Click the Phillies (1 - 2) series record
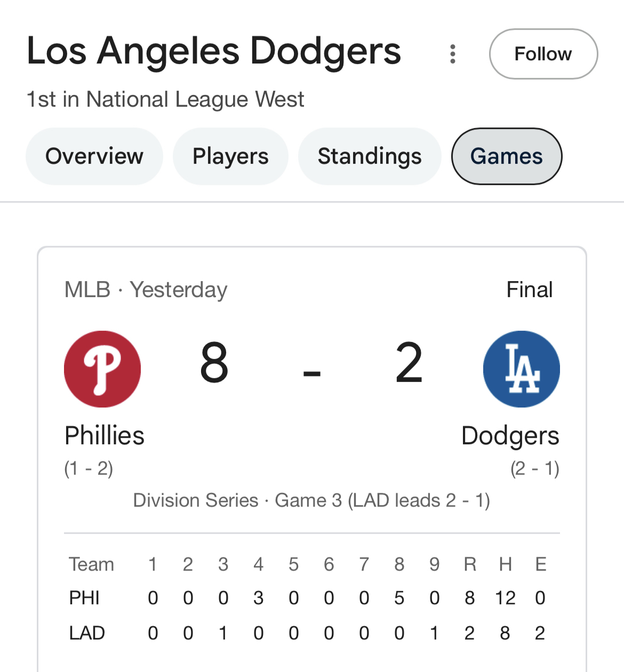 pos(89,468)
